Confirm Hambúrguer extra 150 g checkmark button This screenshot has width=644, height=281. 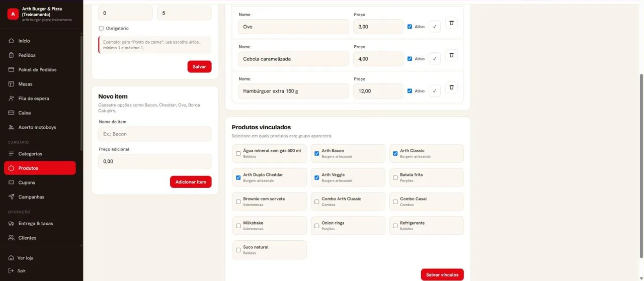pyautogui.click(x=435, y=91)
